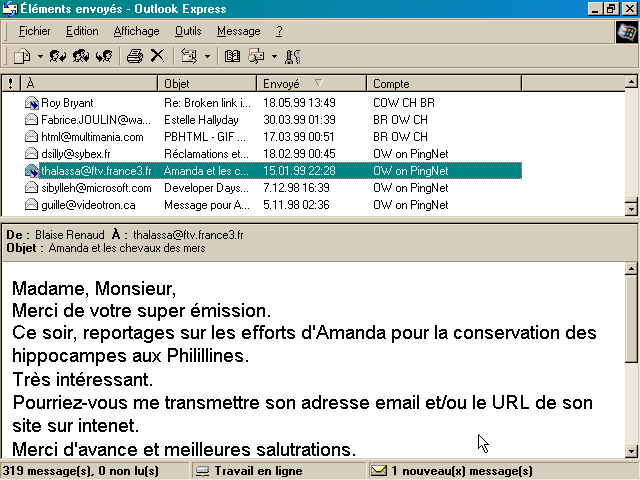Click the Travail en ligne status icon
This screenshot has width=640, height=480.
(x=202, y=471)
